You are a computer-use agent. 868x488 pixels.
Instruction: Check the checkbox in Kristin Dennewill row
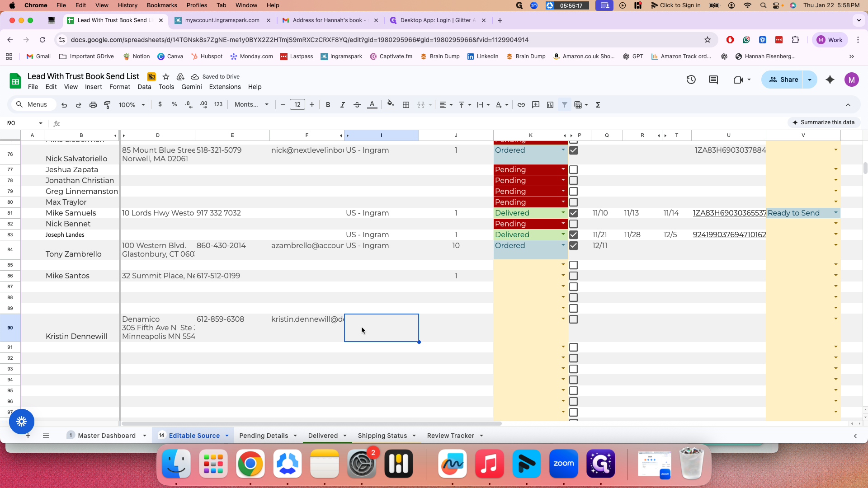pos(574,319)
